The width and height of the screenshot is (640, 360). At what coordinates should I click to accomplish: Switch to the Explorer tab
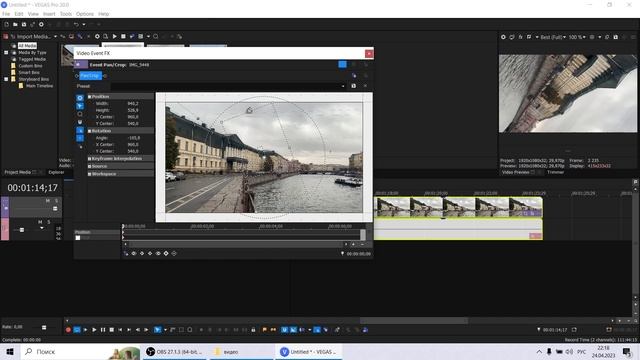[x=56, y=172]
